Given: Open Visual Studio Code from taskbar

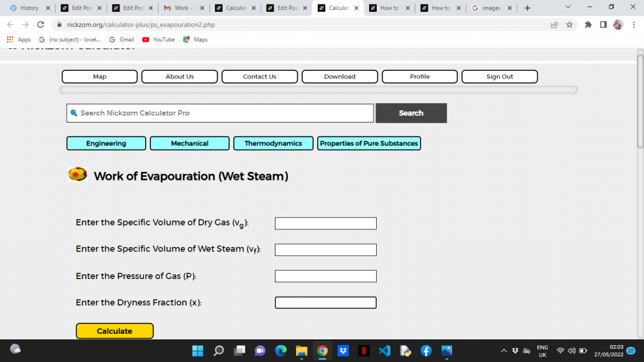Looking at the screenshot, I should coord(384,351).
